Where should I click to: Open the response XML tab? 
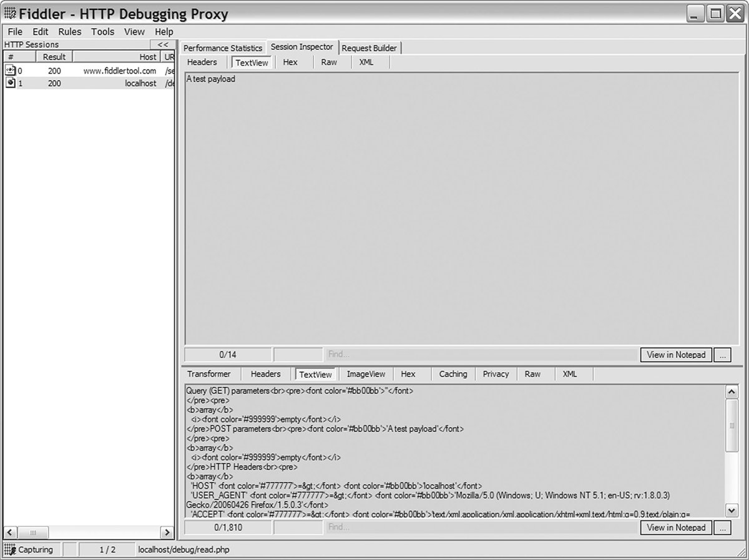point(570,374)
